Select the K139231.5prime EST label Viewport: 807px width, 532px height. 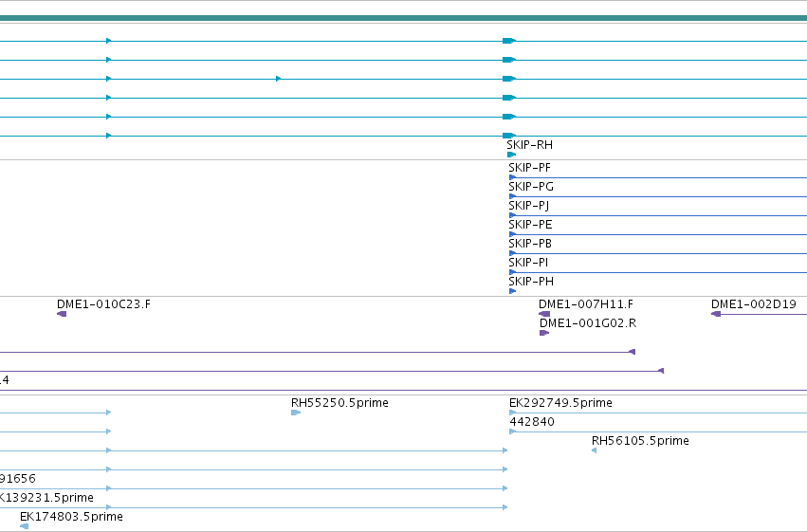(x=46, y=498)
